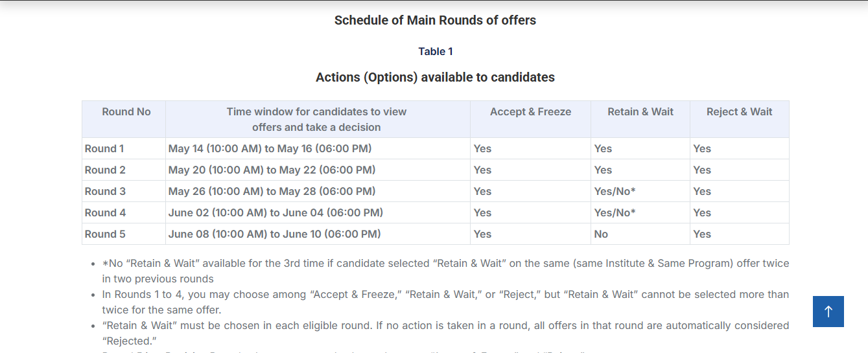Click the "Round 3" row label

coord(105,192)
